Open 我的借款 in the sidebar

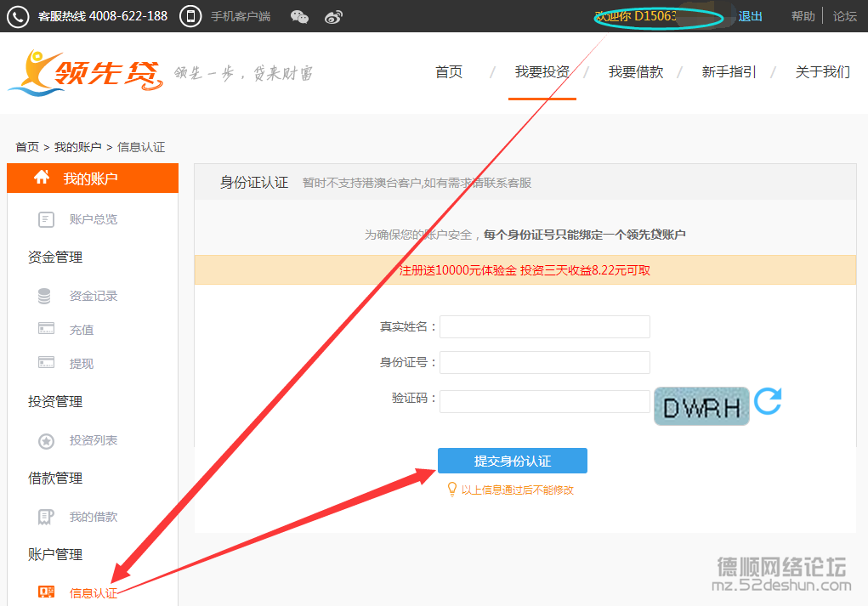pyautogui.click(x=93, y=517)
